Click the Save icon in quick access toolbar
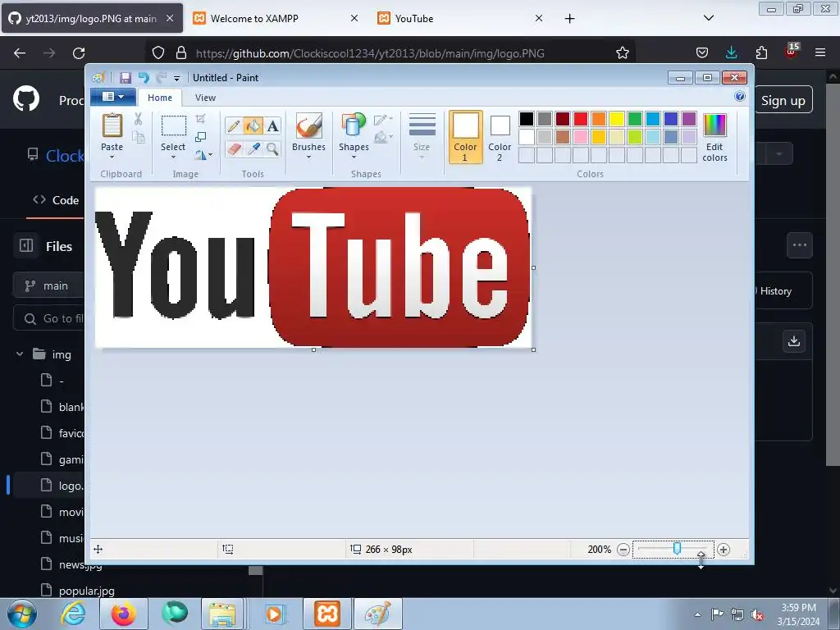This screenshot has height=630, width=840. tap(126, 78)
